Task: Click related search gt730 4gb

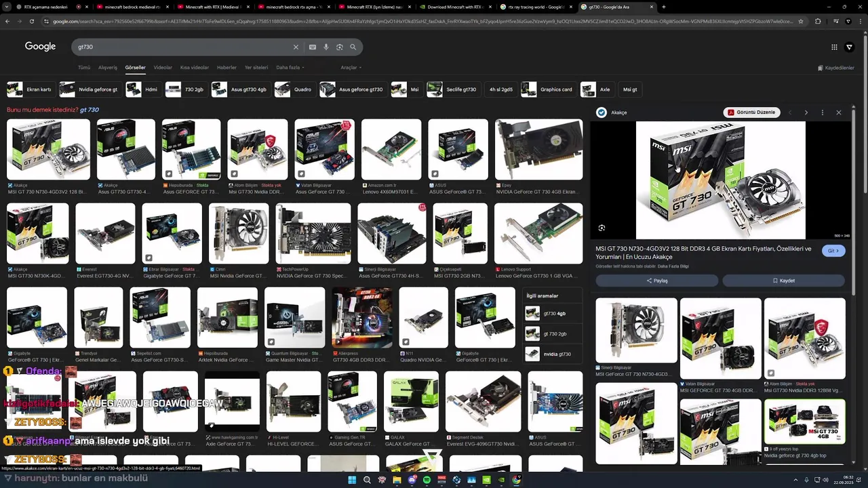Action: pyautogui.click(x=553, y=313)
